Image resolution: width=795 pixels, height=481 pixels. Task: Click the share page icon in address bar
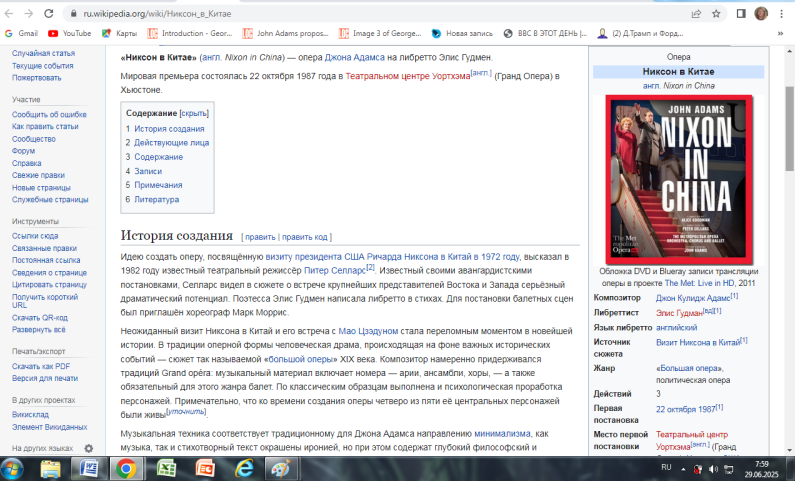point(696,14)
